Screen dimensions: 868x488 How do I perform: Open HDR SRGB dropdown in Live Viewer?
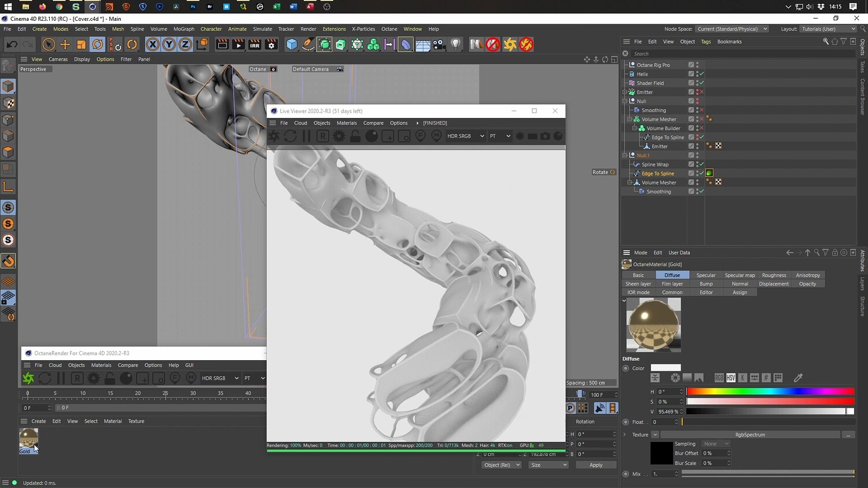coord(465,136)
